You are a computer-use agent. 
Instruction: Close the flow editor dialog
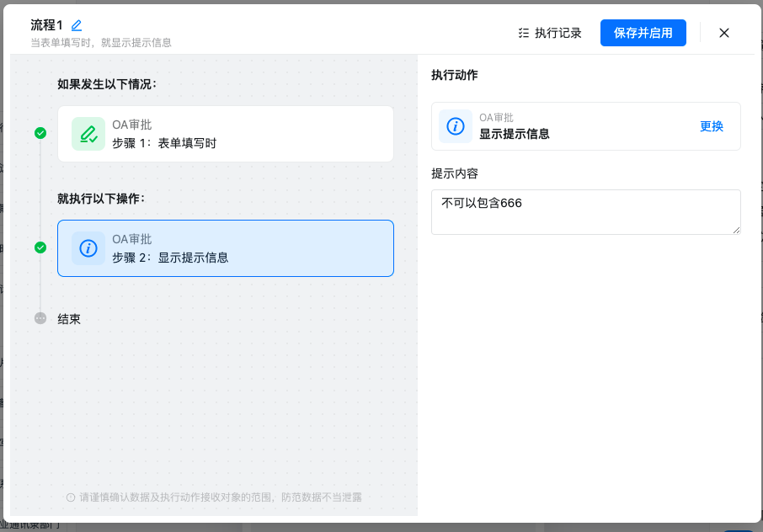click(x=724, y=33)
